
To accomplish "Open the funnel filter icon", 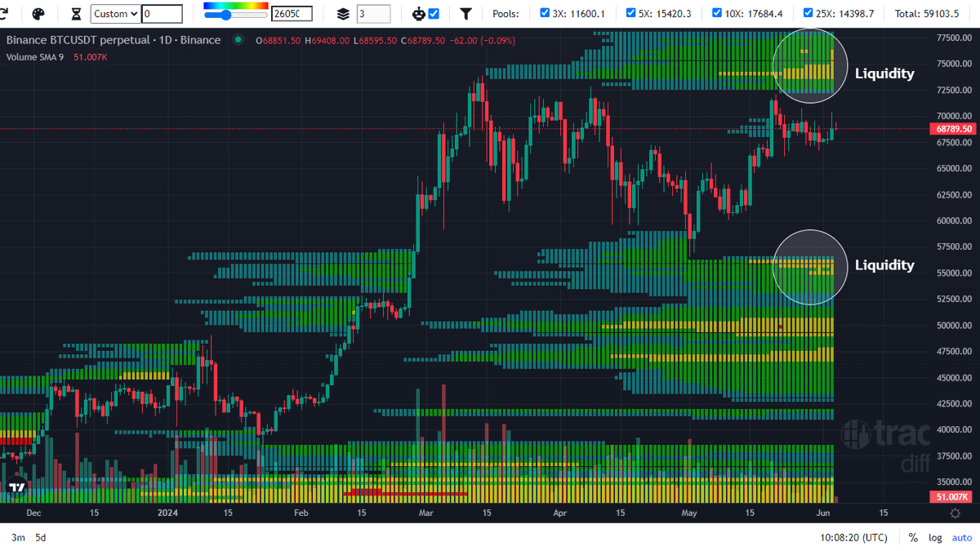I will pos(465,14).
